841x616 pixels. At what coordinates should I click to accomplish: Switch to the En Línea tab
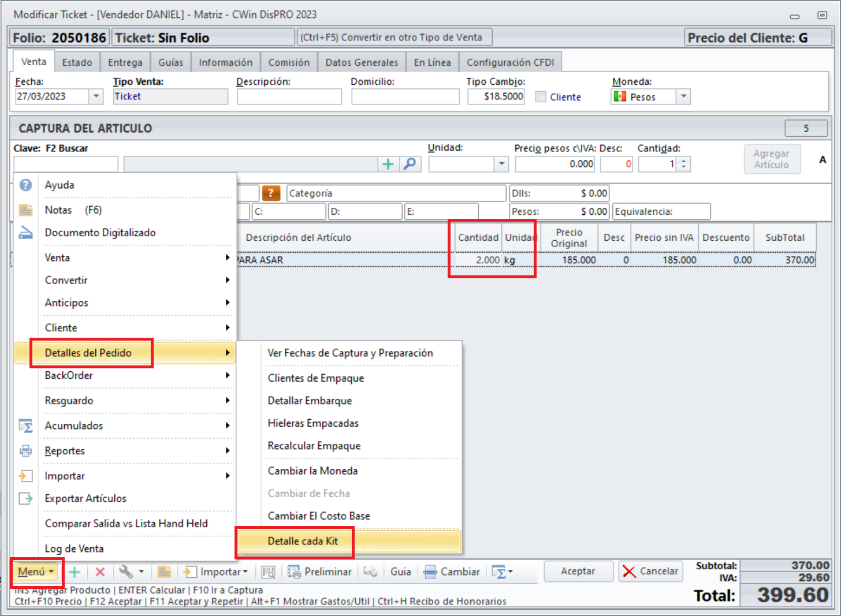[432, 62]
